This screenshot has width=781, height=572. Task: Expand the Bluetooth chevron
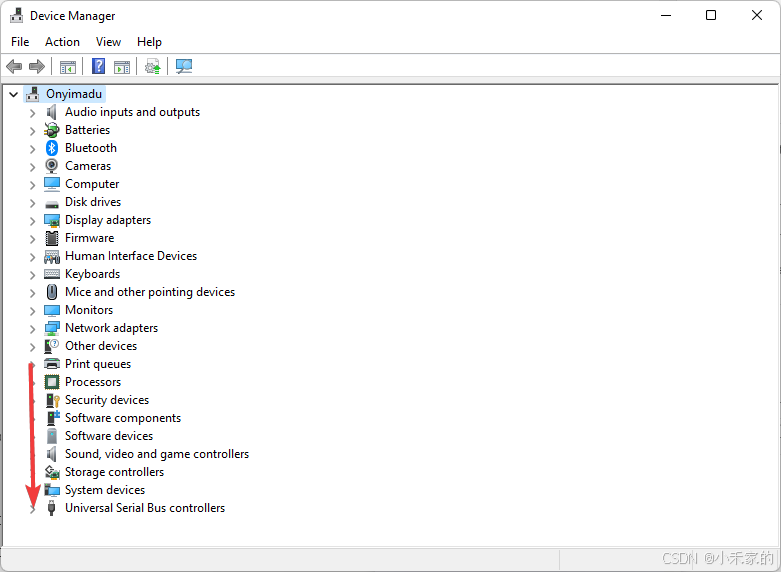[32, 149]
